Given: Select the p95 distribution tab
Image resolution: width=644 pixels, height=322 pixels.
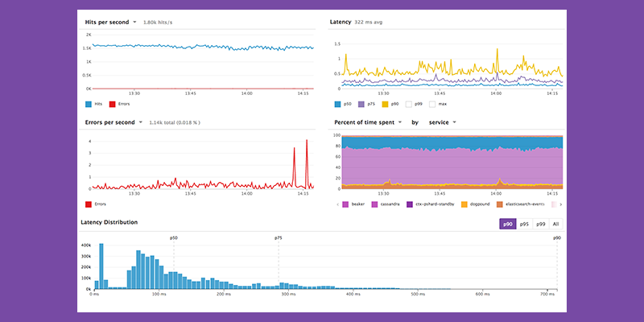Looking at the screenshot, I should point(524,225).
